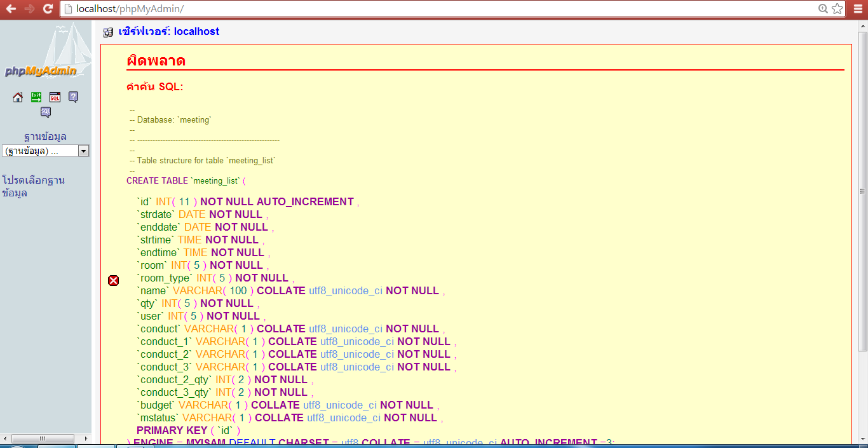868x448 pixels.
Task: Click the `enddate` DATE NOT NULL line
Action: point(205,227)
